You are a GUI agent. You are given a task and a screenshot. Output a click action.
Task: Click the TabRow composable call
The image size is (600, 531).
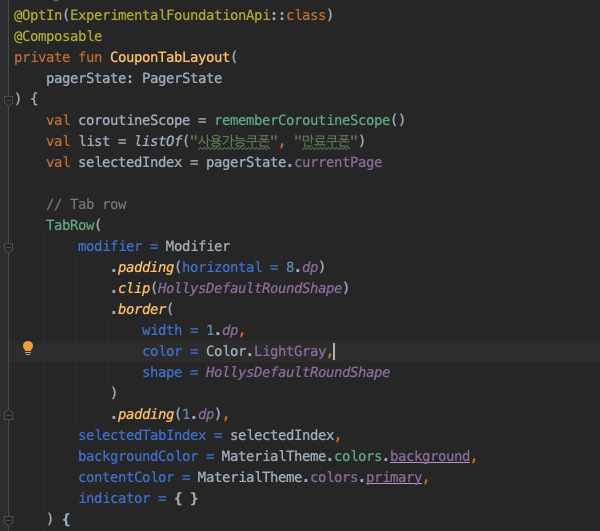pos(70,225)
